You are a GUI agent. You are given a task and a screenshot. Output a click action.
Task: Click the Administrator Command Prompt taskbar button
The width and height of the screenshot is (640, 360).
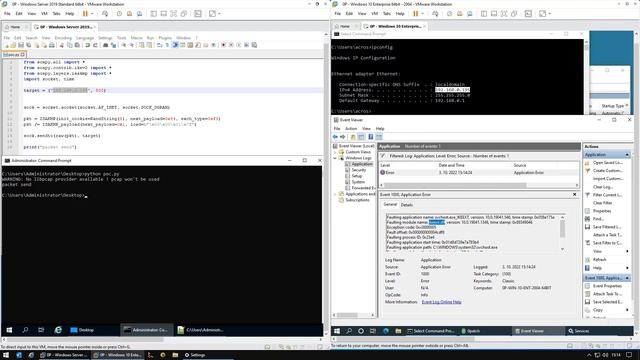tap(146, 330)
